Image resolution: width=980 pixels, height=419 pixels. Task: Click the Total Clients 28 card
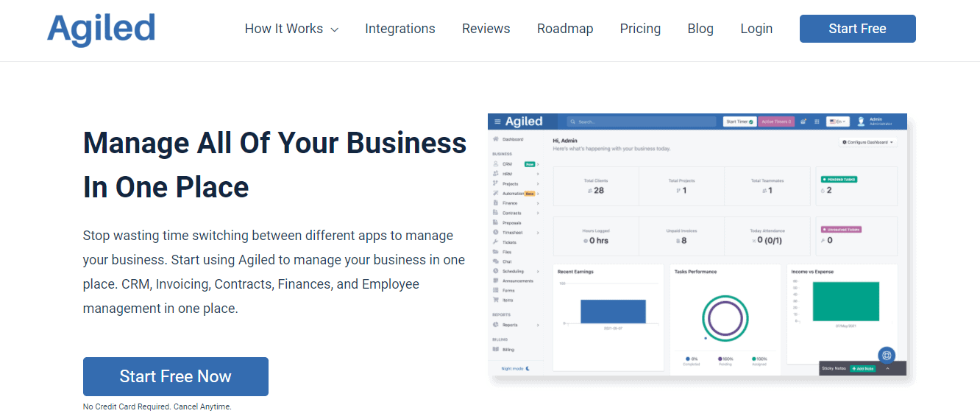(596, 186)
